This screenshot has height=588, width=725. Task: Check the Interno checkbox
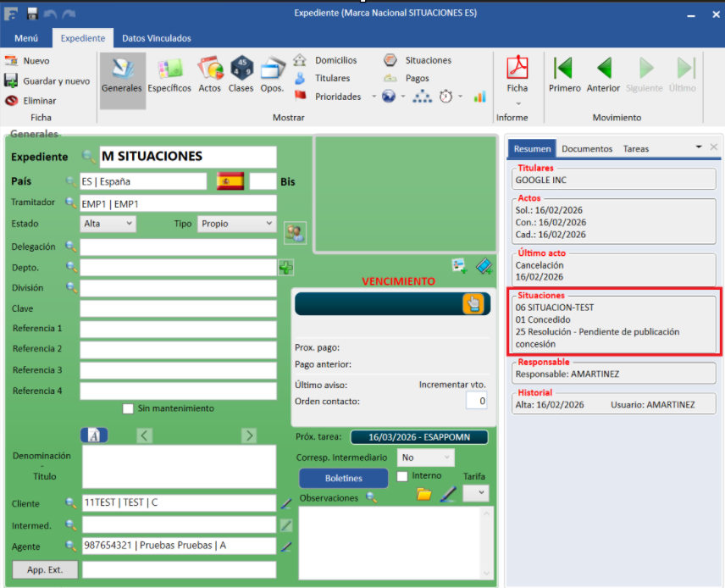[403, 477]
